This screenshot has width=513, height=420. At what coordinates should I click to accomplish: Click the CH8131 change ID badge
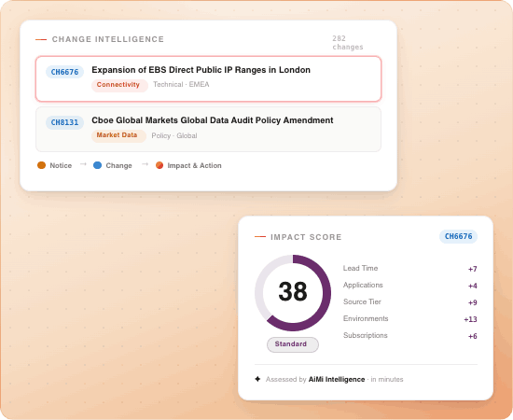point(64,122)
